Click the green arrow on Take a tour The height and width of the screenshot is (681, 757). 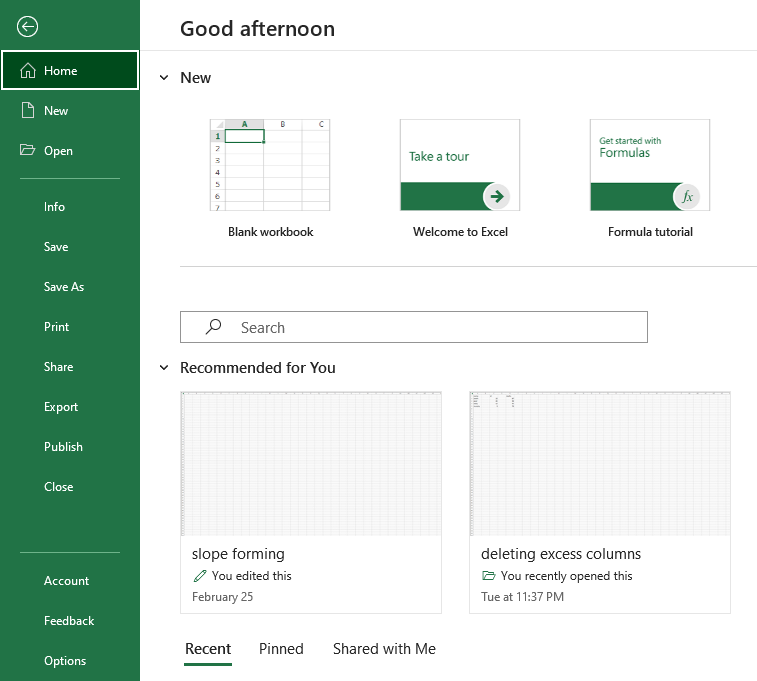pos(497,196)
